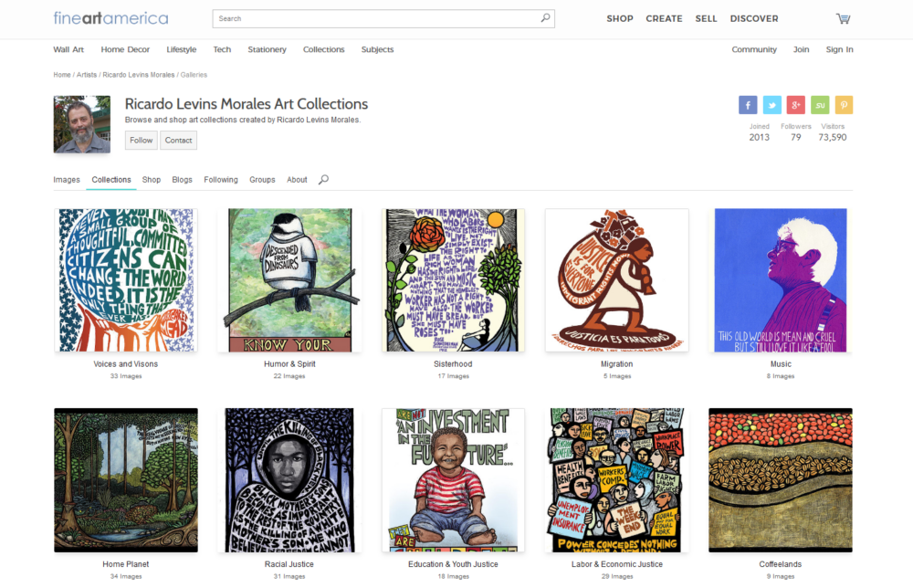Screen dimensions: 913x588
Task: Open the Education & Youth Justice thumbnail
Action: [453, 480]
